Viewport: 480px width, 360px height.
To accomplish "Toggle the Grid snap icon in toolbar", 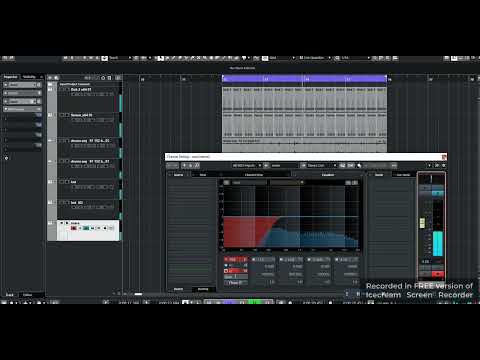I will (x=265, y=58).
